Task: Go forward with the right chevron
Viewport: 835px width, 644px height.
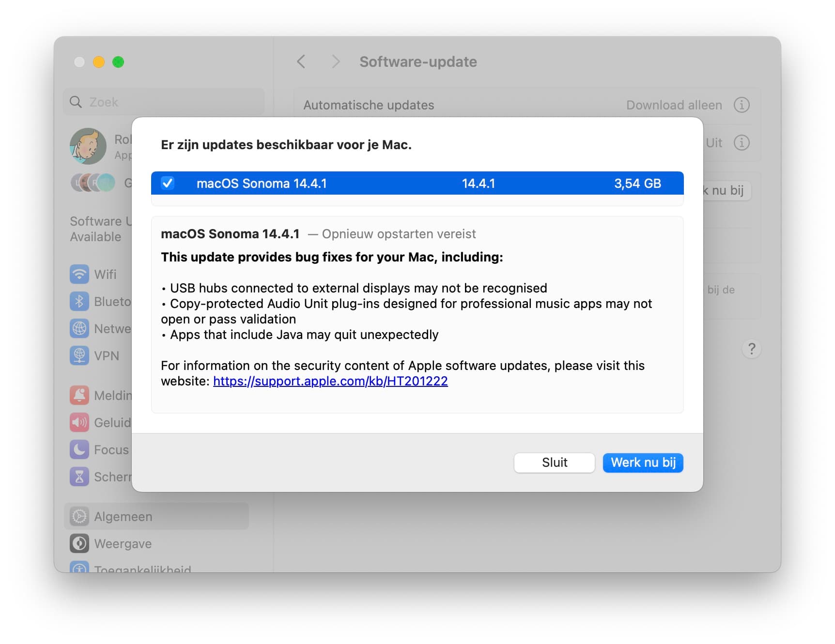Action: tap(335, 61)
